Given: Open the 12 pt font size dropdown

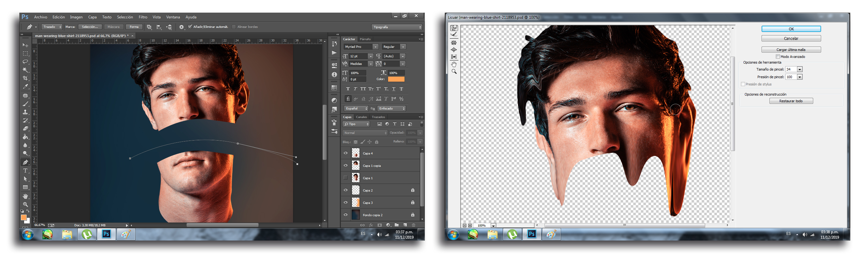Looking at the screenshot, I should click(371, 56).
